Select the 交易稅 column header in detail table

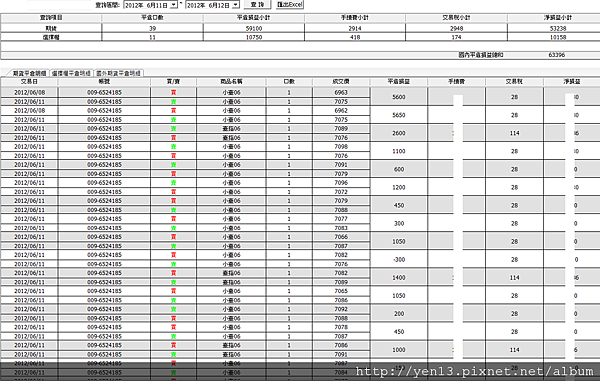click(x=514, y=81)
